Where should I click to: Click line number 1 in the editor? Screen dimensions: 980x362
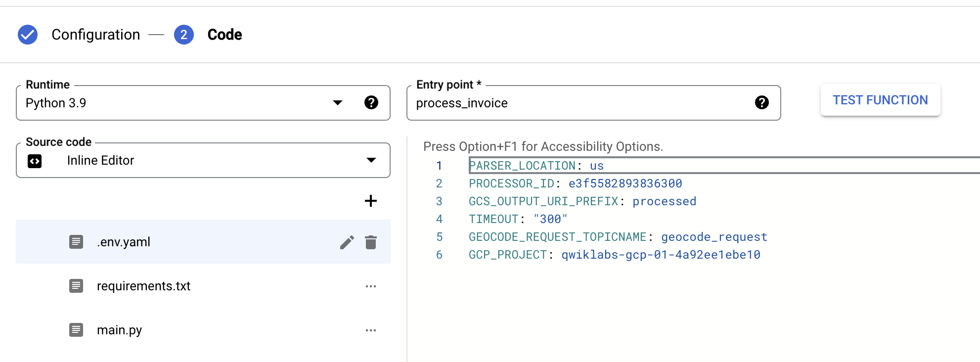pos(439,166)
